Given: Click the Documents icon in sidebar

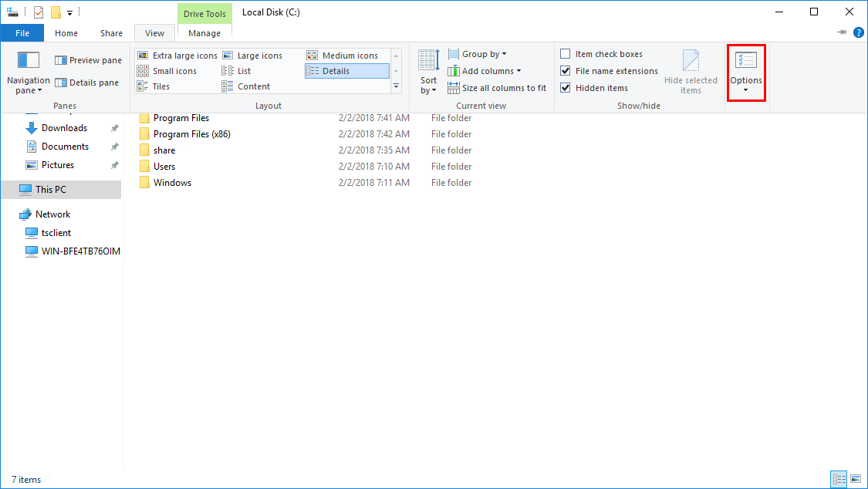Looking at the screenshot, I should [x=32, y=147].
